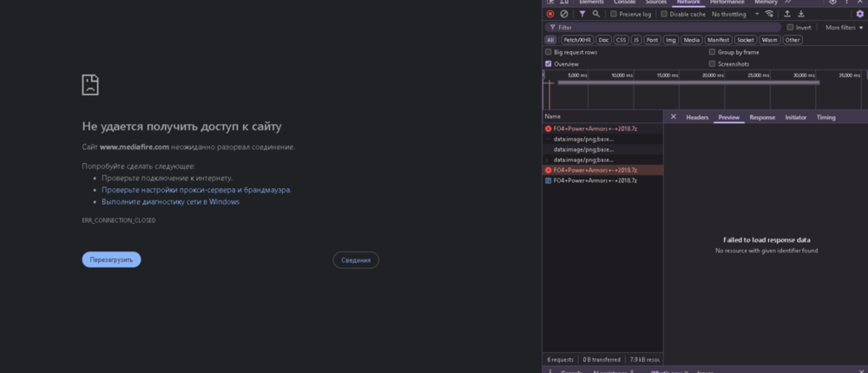Enable Big request rows
Screen dimensions: 868x373
[x=548, y=52]
